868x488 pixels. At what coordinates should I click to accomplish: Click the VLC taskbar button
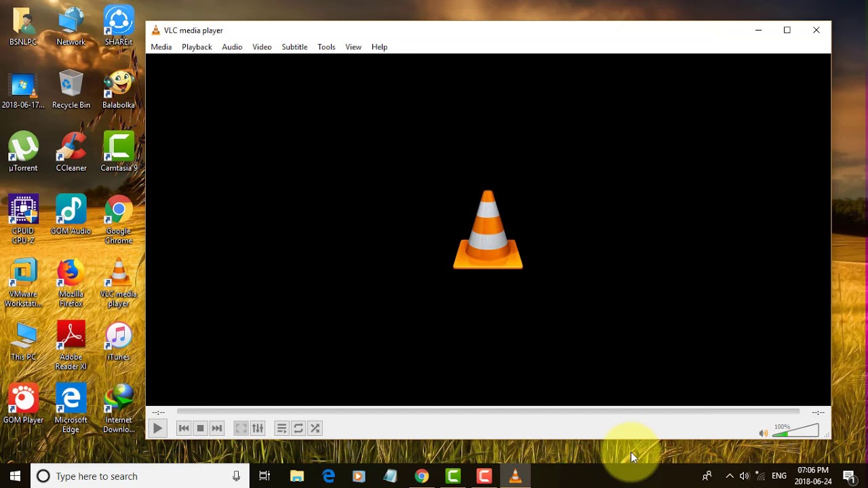point(515,476)
